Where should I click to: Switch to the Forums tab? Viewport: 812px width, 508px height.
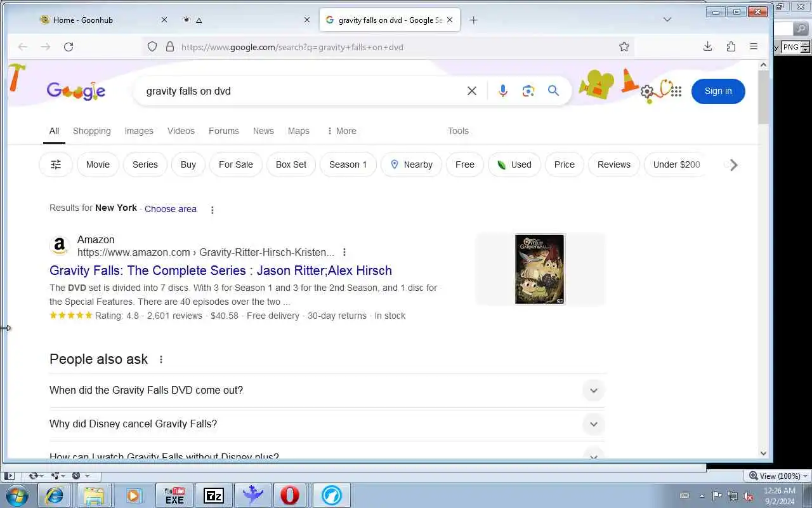[224, 131]
